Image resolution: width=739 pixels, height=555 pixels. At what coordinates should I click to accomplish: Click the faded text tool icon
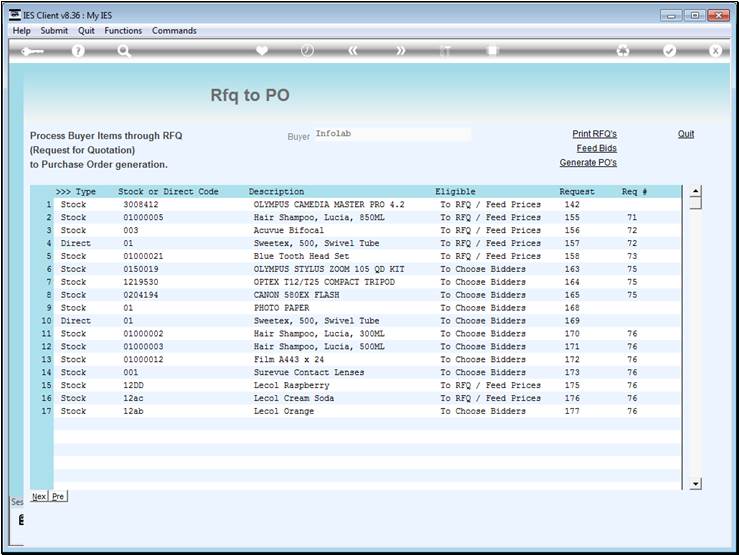click(x=445, y=51)
